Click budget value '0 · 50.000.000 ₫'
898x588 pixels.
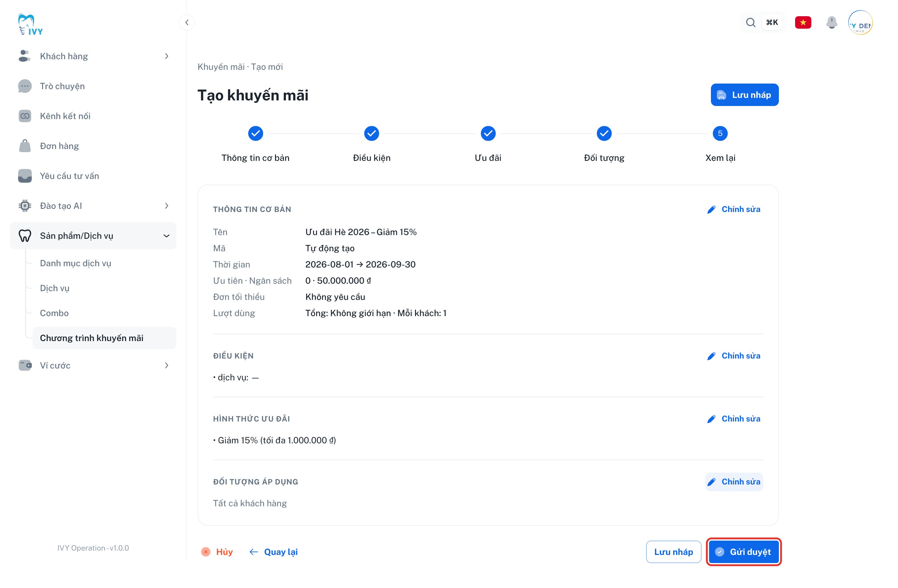point(338,281)
